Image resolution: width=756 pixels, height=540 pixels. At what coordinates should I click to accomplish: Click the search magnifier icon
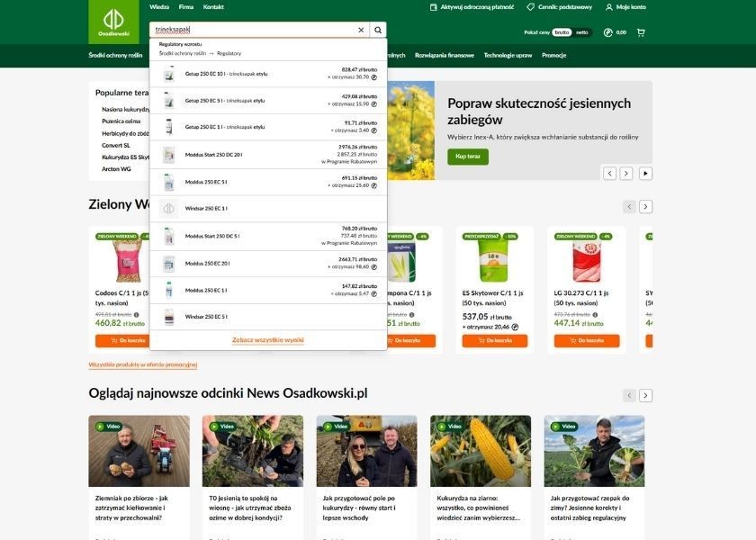375,28
